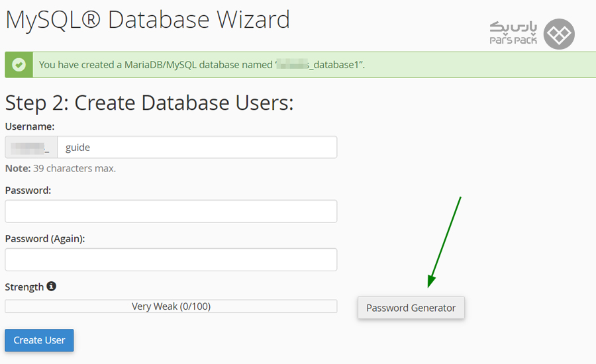Viewport: 596px width, 364px height.
Task: Click the 'Note: 39 characters max.' text
Action: click(x=60, y=168)
